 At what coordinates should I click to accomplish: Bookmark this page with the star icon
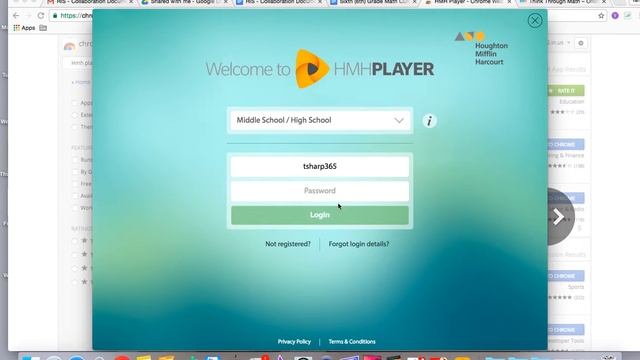pyautogui.click(x=601, y=16)
